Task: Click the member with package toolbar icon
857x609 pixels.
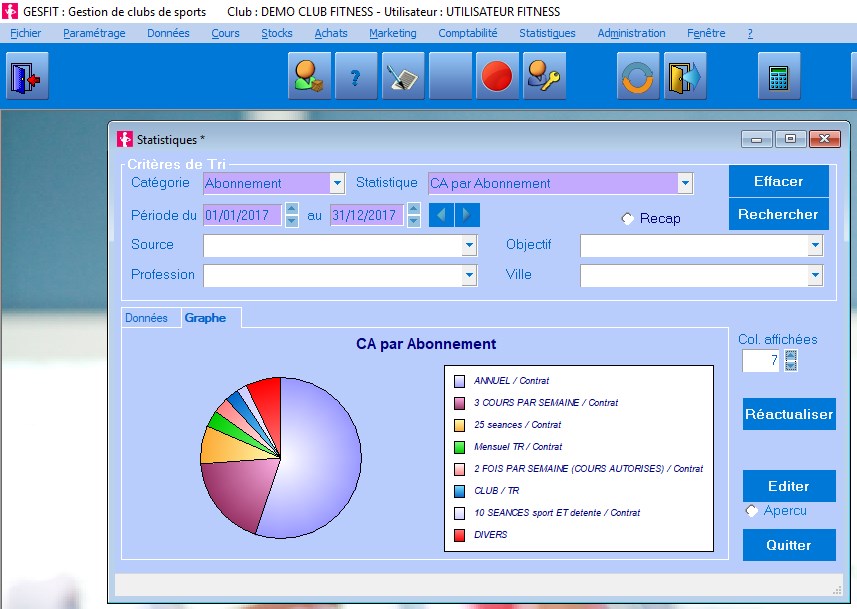Action: (x=309, y=78)
